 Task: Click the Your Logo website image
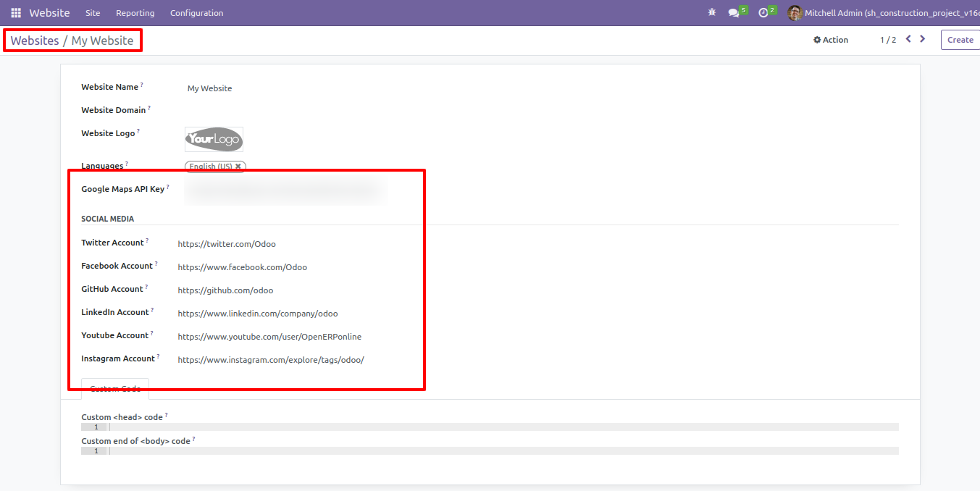pos(214,139)
